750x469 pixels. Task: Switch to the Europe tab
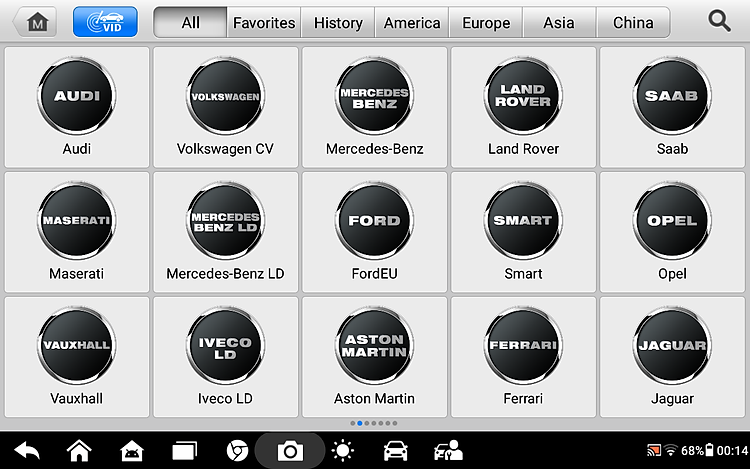pyautogui.click(x=486, y=22)
